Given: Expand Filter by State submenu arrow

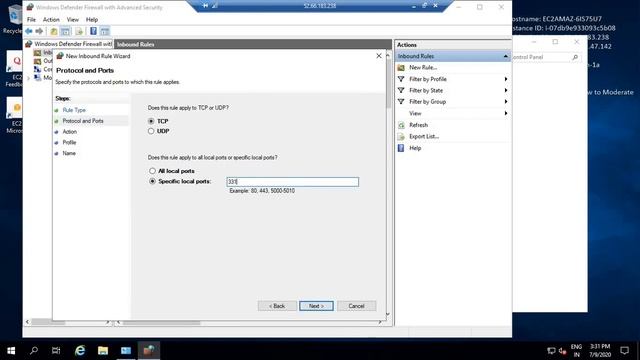Looking at the screenshot, I should tap(506, 90).
